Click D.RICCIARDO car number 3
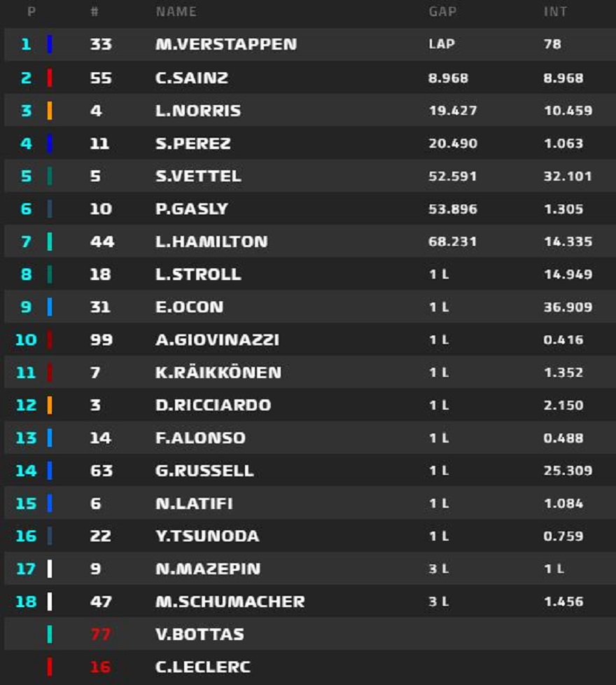Image resolution: width=616 pixels, height=685 pixels. [x=95, y=405]
